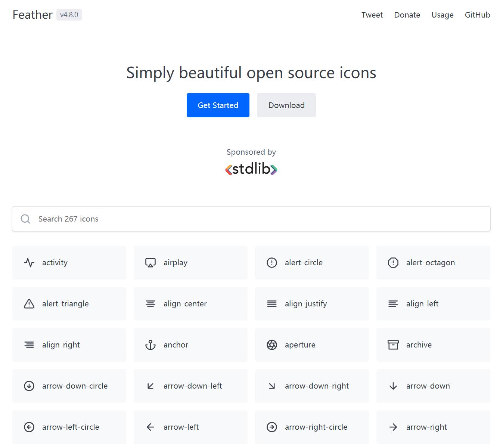Screen dimensions: 503x448
Task: Open the stdlib sponsor logo link
Action: click(x=251, y=169)
